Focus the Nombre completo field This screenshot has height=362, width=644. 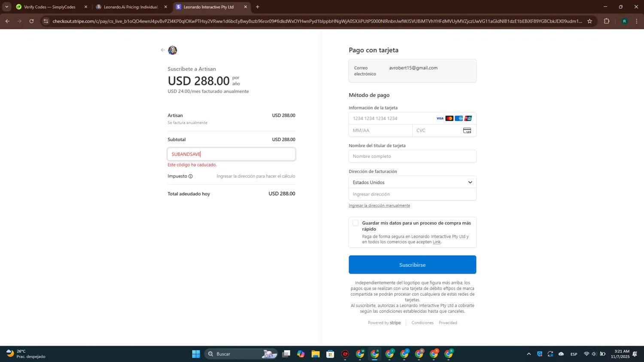413,156
